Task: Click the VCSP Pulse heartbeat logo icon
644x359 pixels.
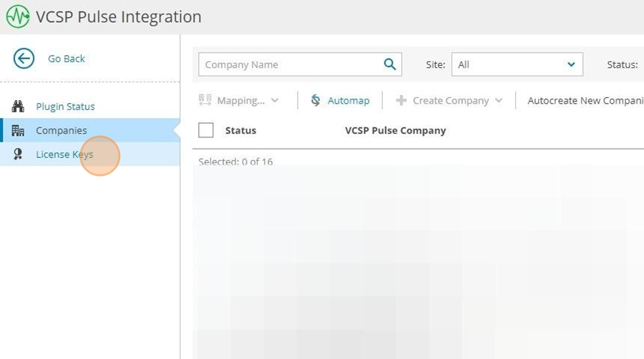Action: click(18, 16)
